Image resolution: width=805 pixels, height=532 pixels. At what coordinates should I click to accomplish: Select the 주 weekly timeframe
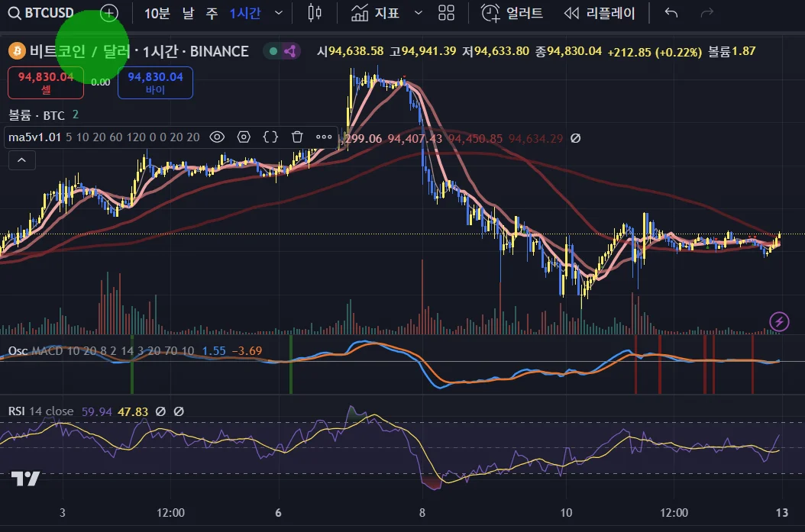click(212, 13)
